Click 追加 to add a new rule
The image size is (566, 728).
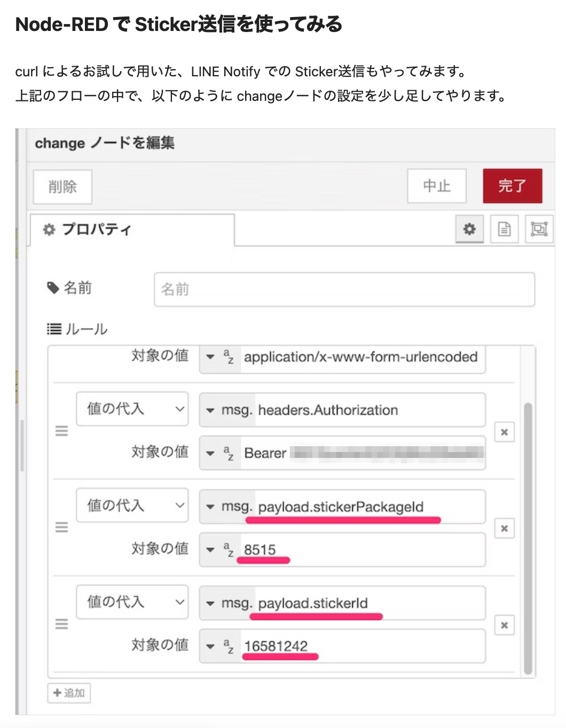click(x=68, y=693)
